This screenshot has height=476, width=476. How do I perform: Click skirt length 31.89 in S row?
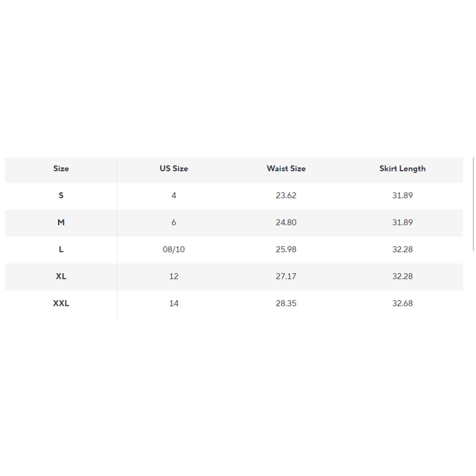pyautogui.click(x=402, y=195)
